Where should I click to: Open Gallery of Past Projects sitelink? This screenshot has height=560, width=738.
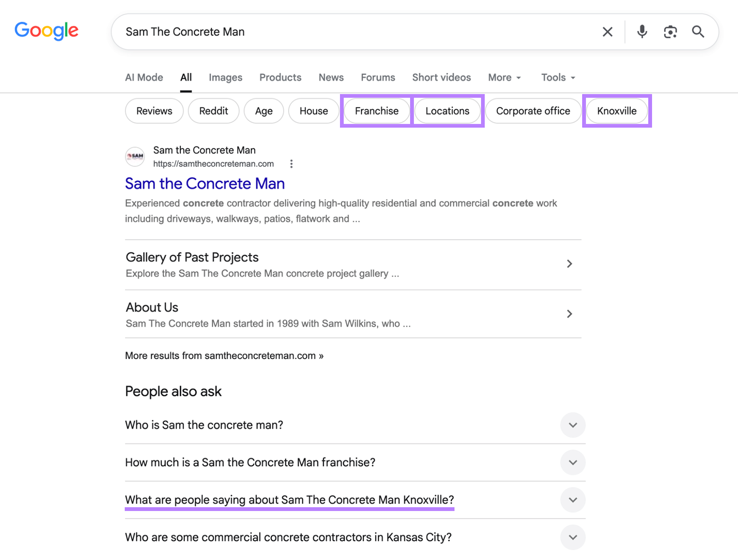(x=192, y=257)
